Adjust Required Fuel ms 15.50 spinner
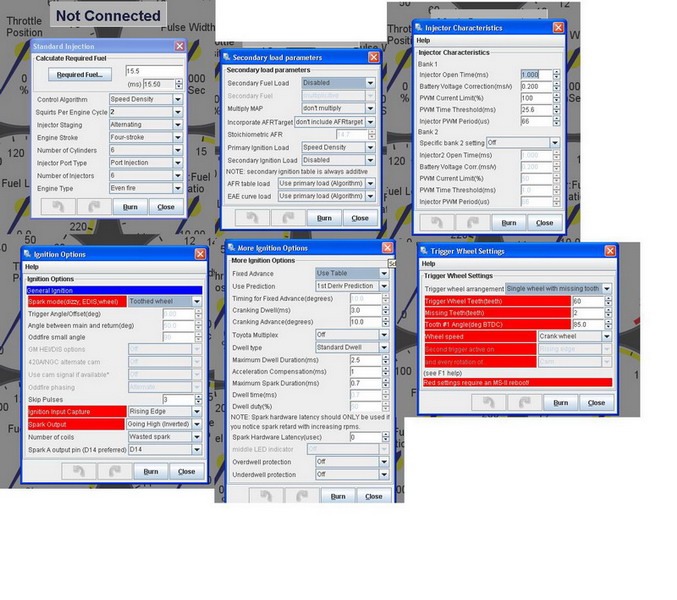 (179, 84)
